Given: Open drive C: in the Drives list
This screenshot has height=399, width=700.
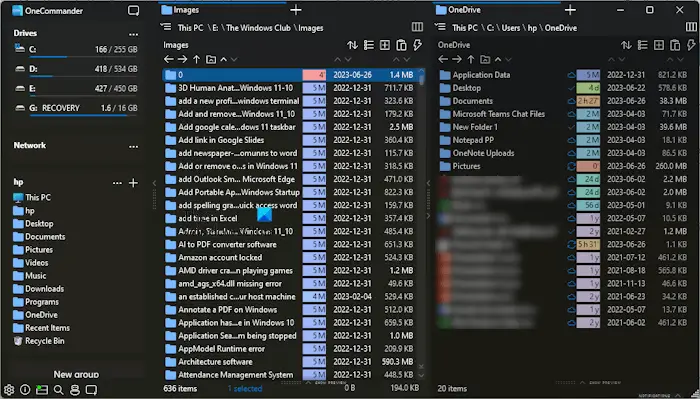Looking at the screenshot, I should (x=76, y=50).
